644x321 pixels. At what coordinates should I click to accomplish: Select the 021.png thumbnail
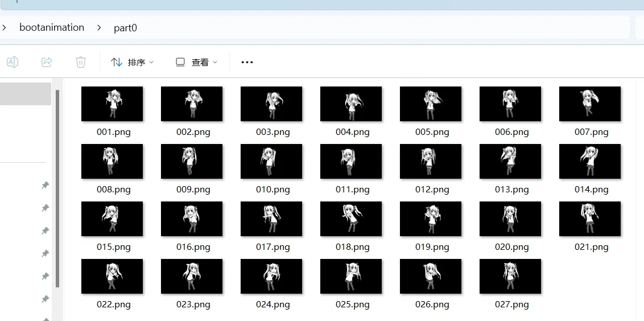click(590, 219)
